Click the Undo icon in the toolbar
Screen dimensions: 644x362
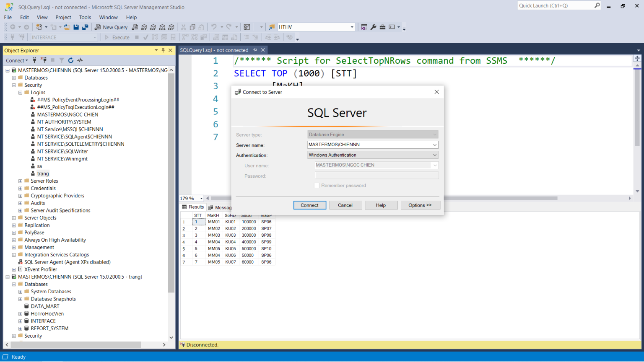pos(213,27)
